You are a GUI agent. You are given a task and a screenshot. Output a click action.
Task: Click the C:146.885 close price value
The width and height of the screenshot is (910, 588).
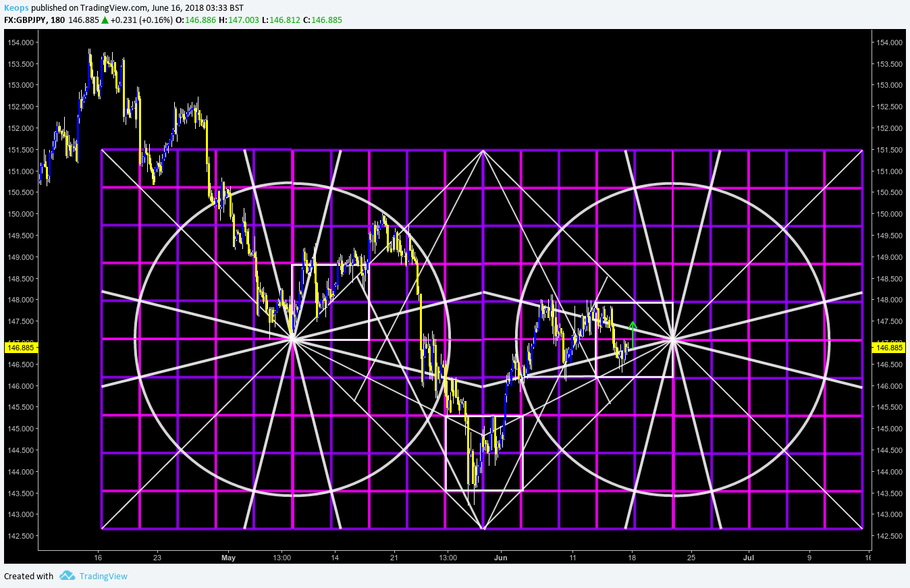(322, 20)
